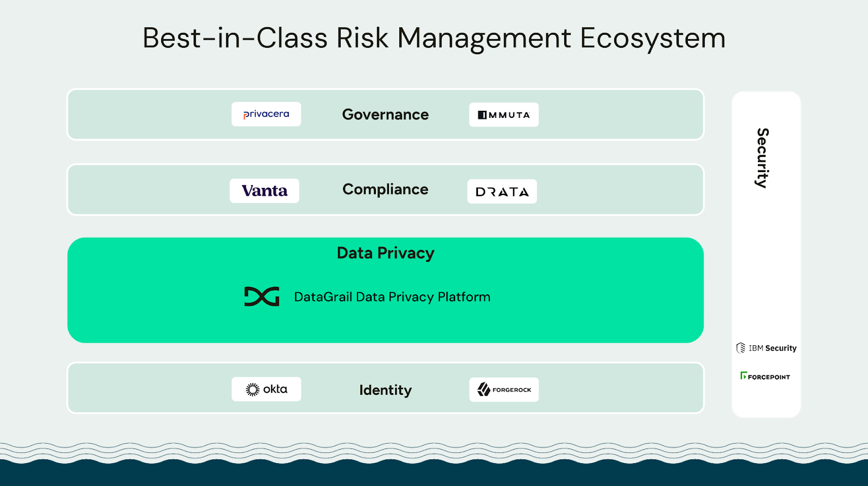Screen dimensions: 868x486
Task: Click the Forcepoint logo
Action: click(x=765, y=376)
